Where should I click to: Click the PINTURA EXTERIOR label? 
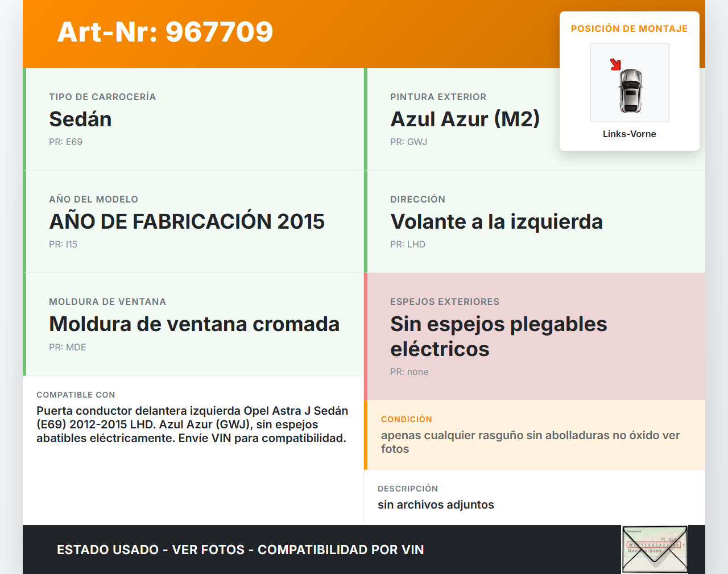439,97
